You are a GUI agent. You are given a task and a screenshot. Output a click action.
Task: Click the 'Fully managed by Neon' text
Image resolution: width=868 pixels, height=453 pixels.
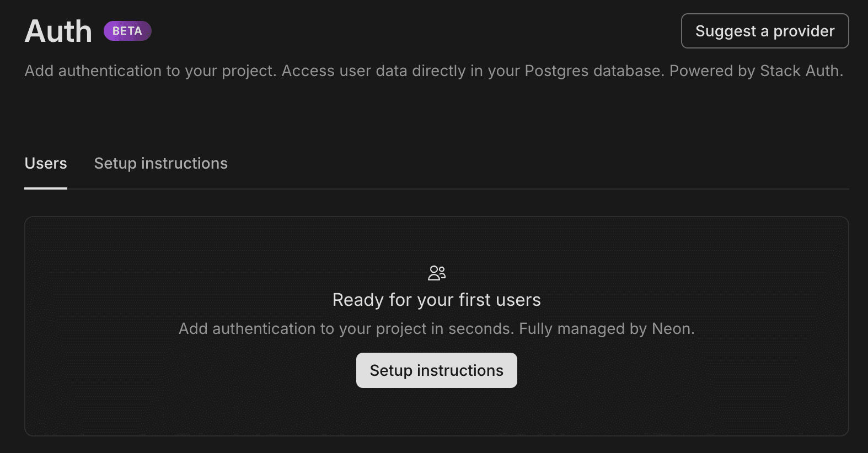coord(606,329)
